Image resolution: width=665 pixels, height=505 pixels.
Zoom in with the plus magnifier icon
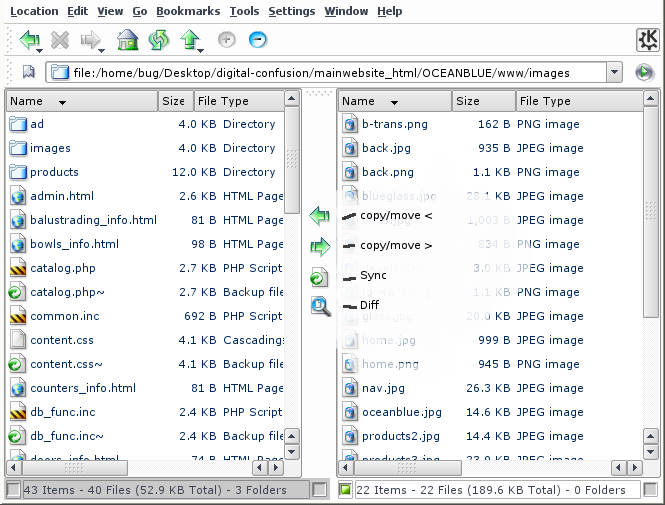point(226,40)
